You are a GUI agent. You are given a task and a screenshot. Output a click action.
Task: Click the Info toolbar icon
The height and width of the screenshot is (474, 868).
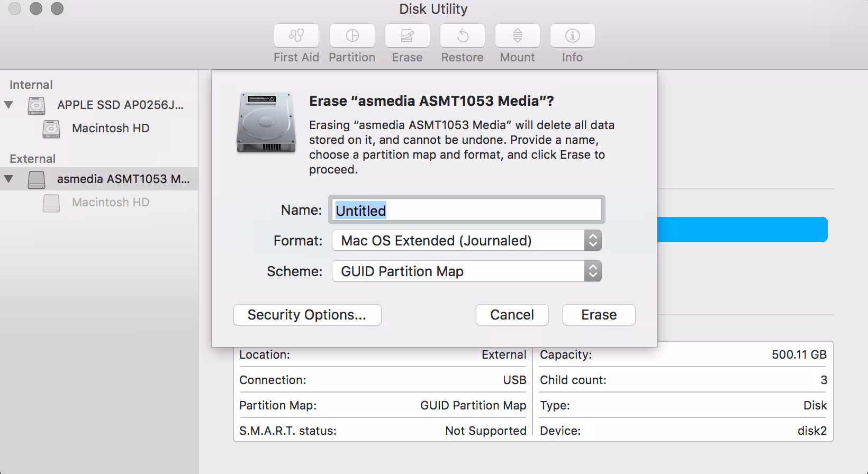tap(572, 35)
